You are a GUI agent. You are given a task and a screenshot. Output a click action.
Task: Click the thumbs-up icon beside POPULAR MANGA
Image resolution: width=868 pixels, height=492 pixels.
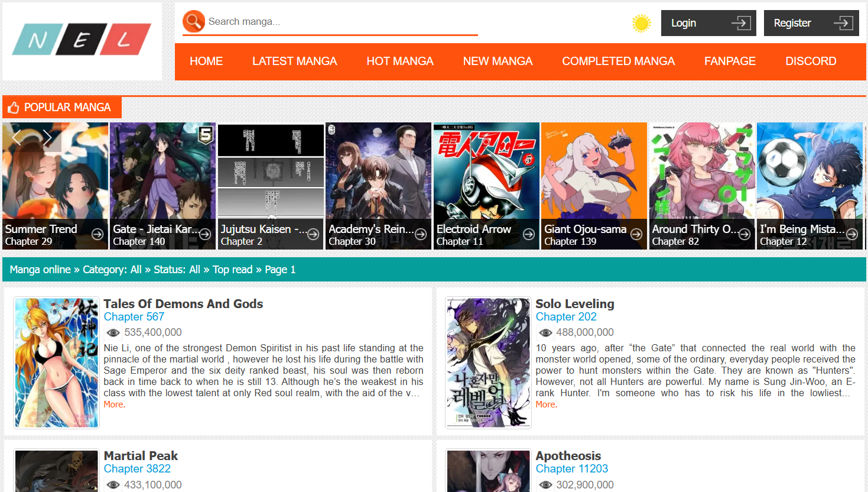[14, 108]
